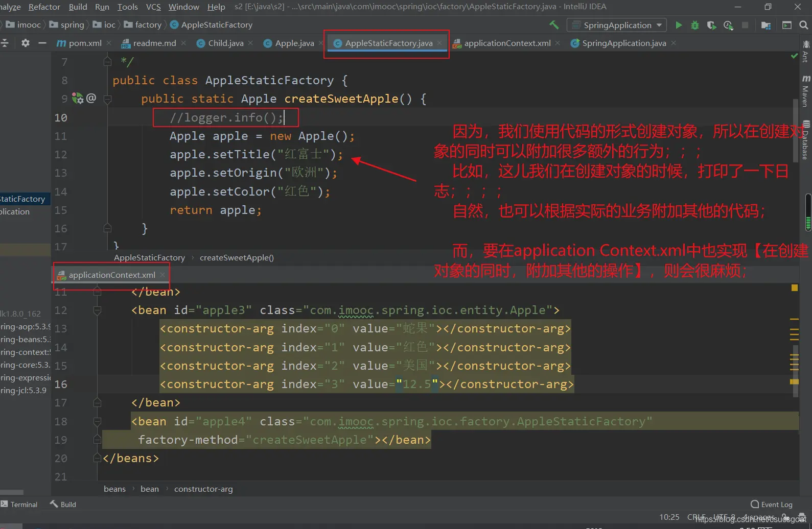Click the factory breadcrumb in navigation bar
812x529 pixels.
click(x=148, y=25)
